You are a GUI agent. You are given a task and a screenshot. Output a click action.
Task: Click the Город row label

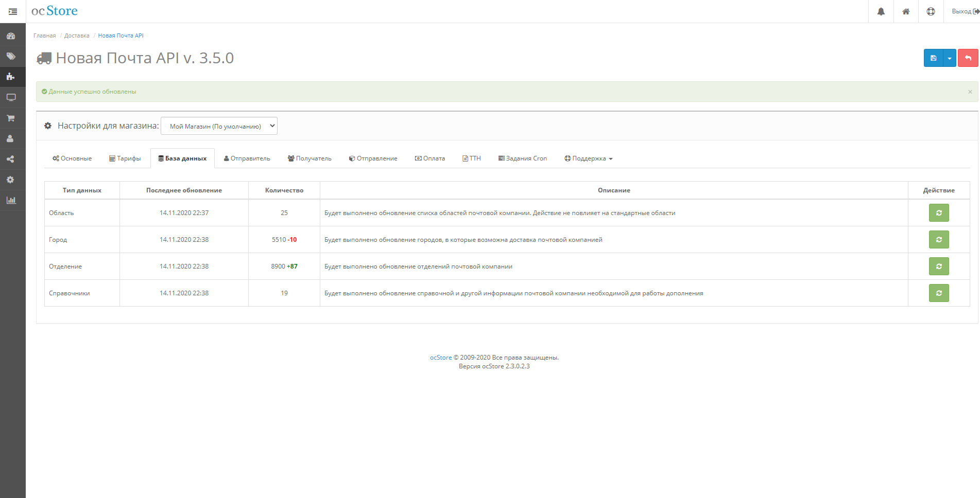tap(58, 240)
